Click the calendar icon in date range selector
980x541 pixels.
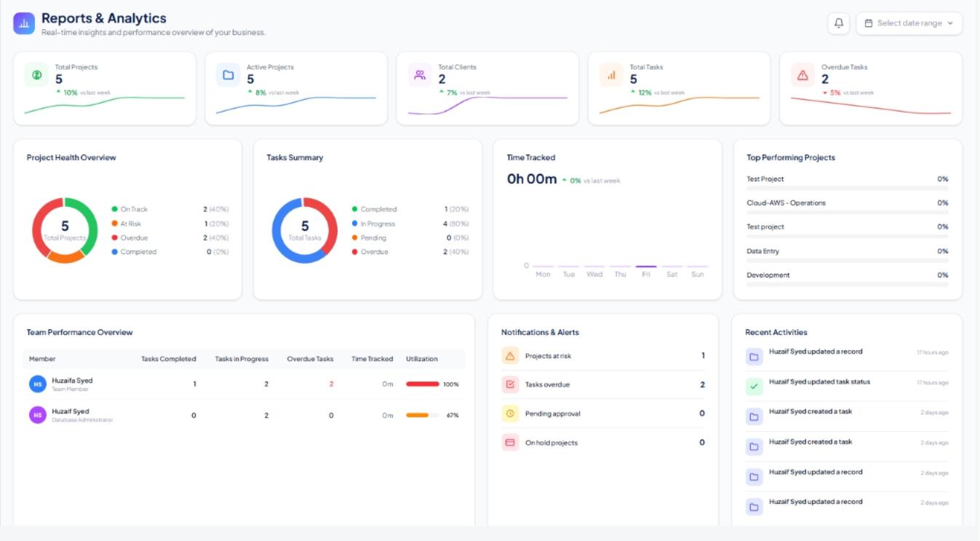point(868,23)
